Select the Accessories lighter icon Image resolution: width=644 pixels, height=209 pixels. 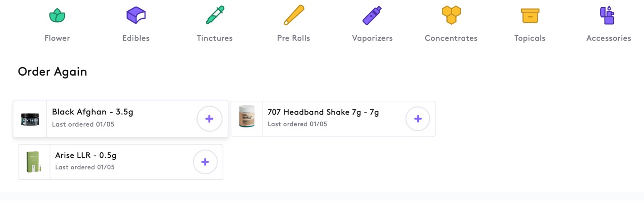pos(608,15)
